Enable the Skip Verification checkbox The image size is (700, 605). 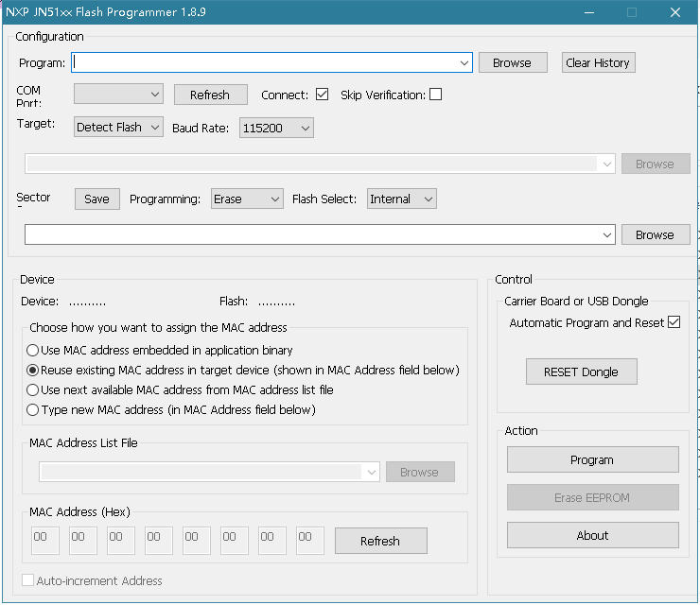[435, 95]
